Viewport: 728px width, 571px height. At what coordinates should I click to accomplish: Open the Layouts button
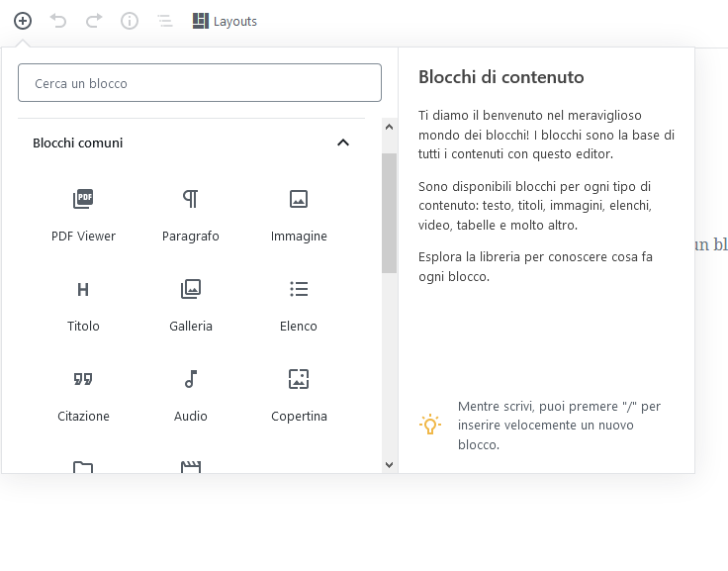(x=225, y=21)
